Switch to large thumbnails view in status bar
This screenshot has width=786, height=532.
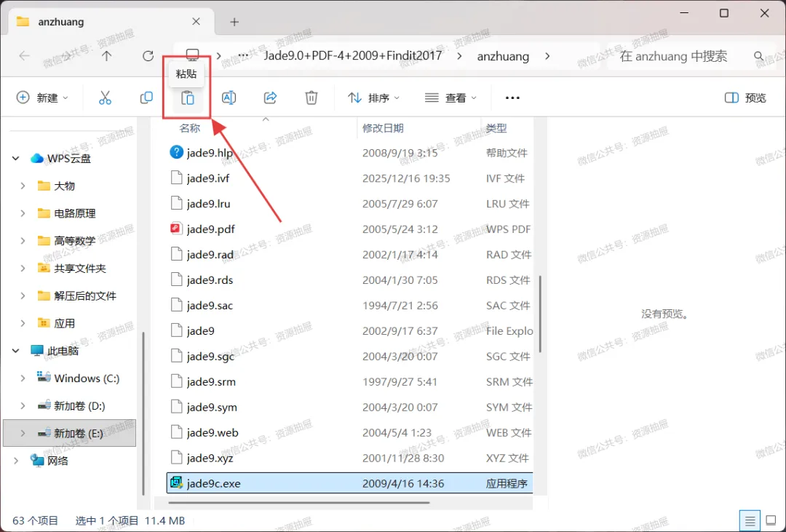pyautogui.click(x=771, y=521)
